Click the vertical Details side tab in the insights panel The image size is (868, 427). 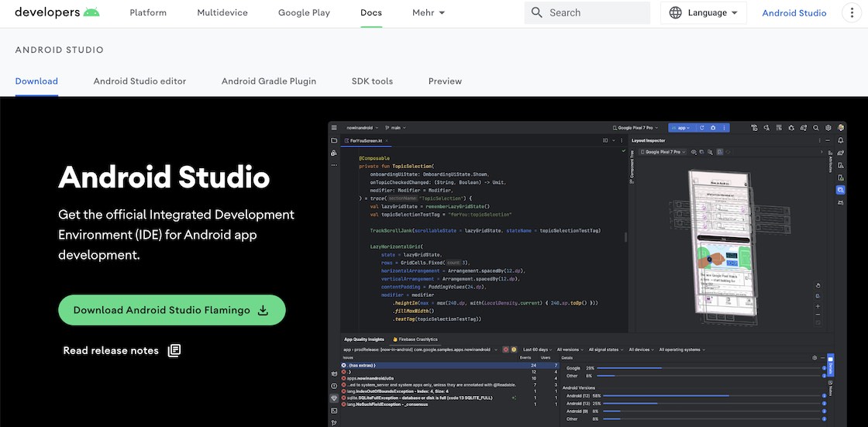[x=830, y=365]
